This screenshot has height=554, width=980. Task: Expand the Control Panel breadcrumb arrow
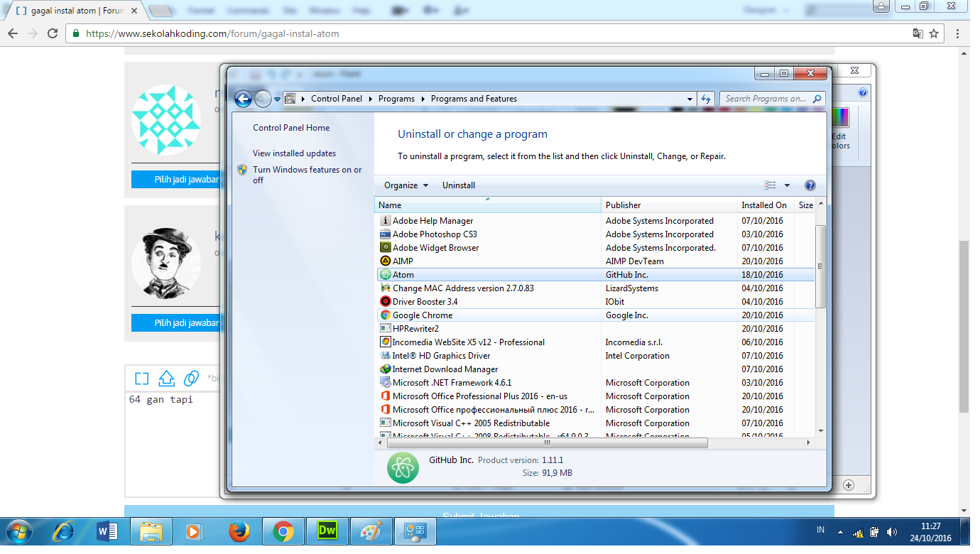pos(370,99)
